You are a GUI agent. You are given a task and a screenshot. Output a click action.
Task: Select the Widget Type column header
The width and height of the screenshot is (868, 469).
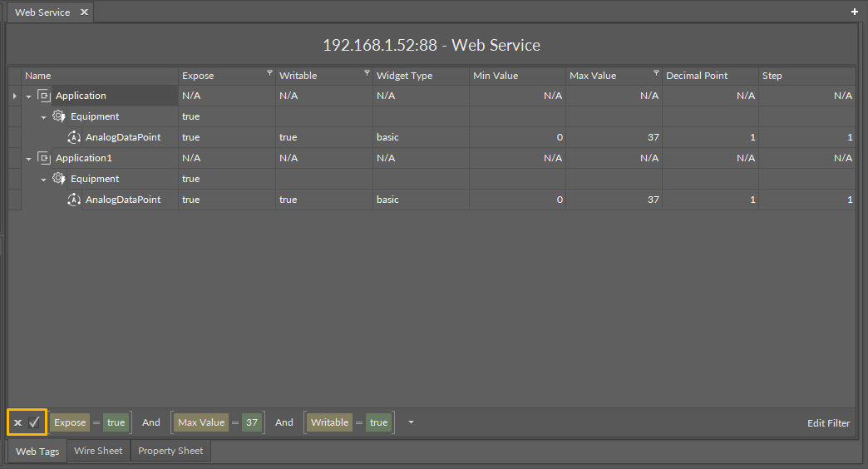coord(405,76)
